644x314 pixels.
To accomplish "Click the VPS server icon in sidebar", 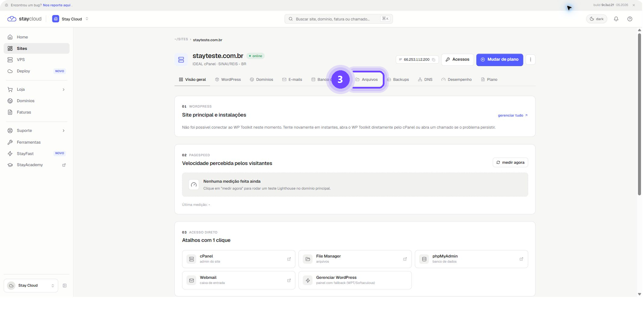I will [x=10, y=60].
